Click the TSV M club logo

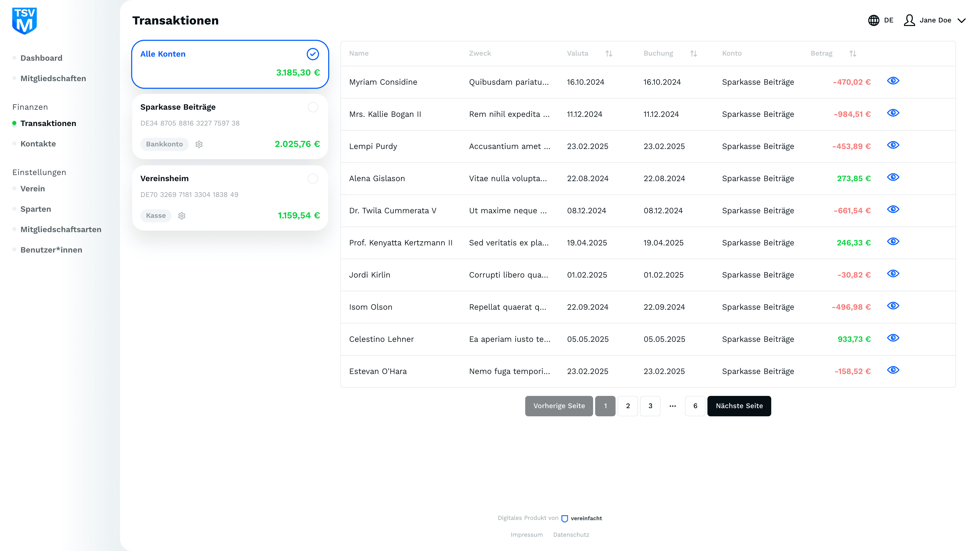[24, 20]
